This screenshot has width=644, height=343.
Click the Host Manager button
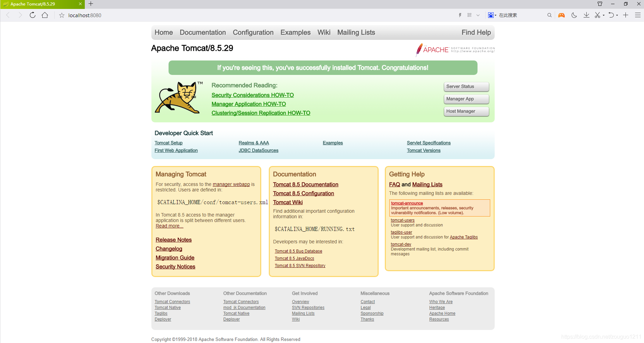point(467,111)
